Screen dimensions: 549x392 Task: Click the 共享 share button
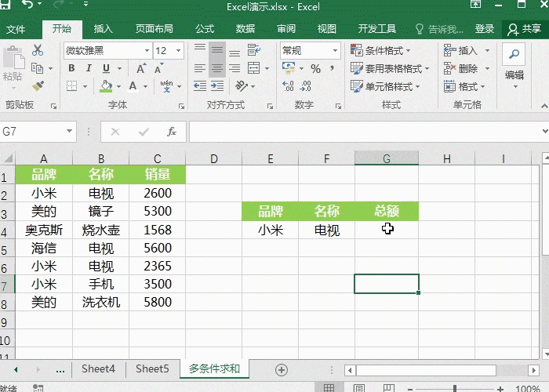[525, 29]
